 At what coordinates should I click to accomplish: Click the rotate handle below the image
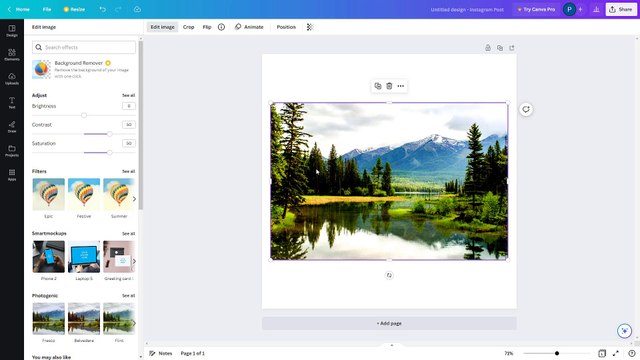[x=389, y=275]
